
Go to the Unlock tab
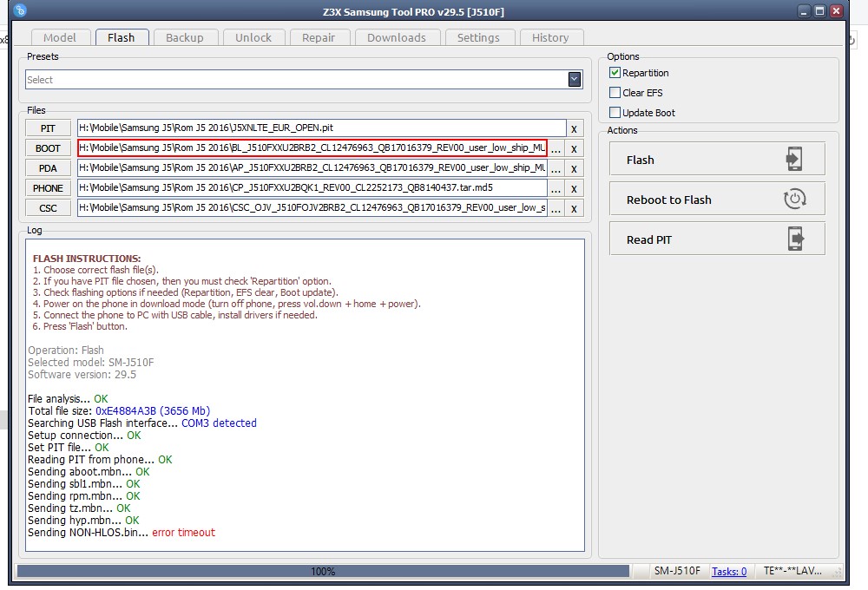click(x=253, y=37)
